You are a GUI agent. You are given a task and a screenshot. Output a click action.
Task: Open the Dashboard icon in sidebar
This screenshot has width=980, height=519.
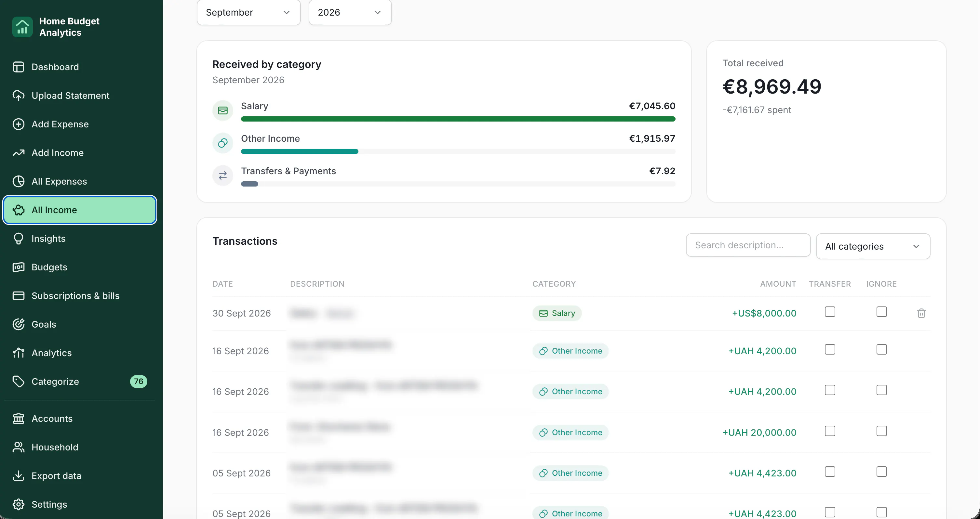18,67
